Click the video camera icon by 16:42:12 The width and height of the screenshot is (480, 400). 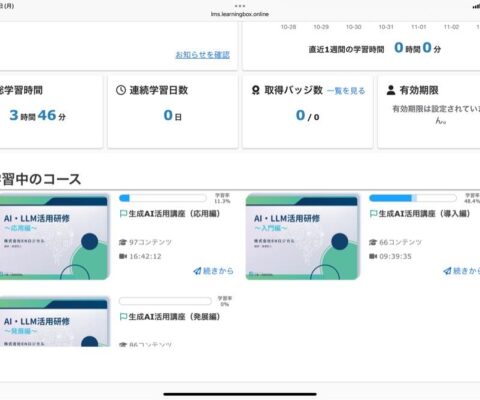(x=123, y=256)
